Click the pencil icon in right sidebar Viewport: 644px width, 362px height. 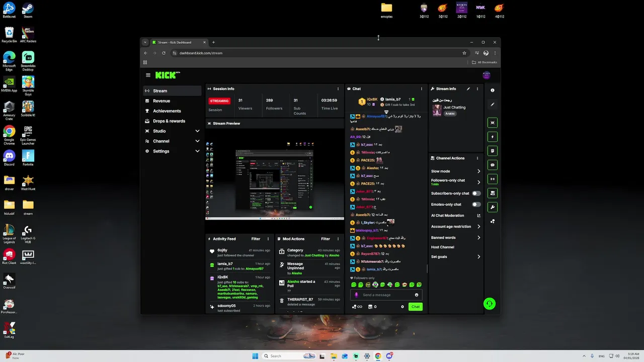(x=493, y=105)
